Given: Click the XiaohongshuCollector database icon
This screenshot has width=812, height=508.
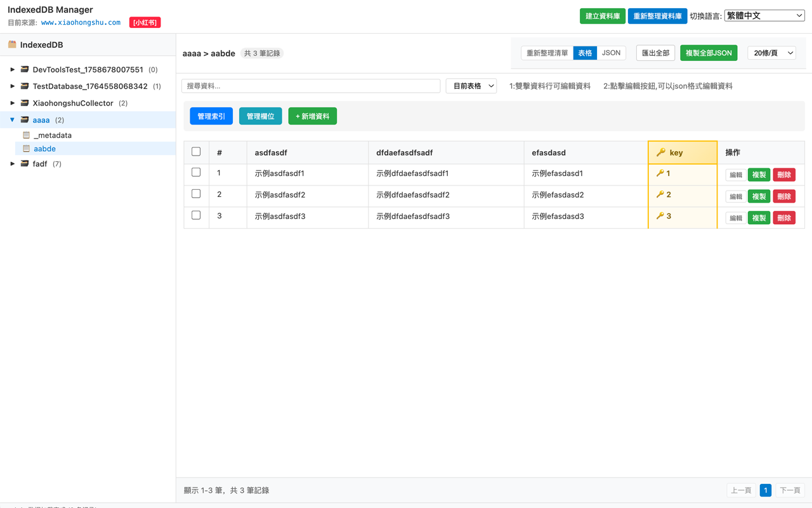Looking at the screenshot, I should tap(25, 103).
